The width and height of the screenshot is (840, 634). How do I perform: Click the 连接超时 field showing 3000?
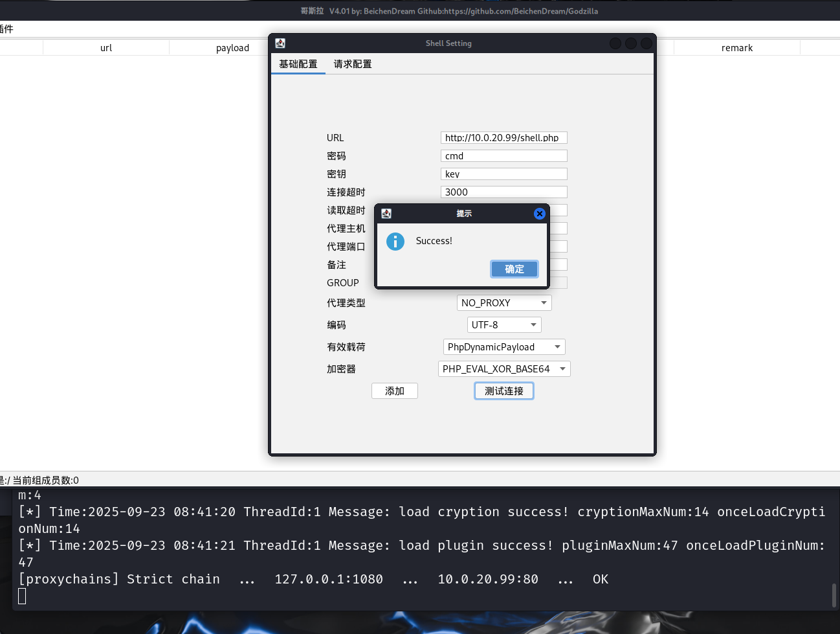(x=504, y=192)
